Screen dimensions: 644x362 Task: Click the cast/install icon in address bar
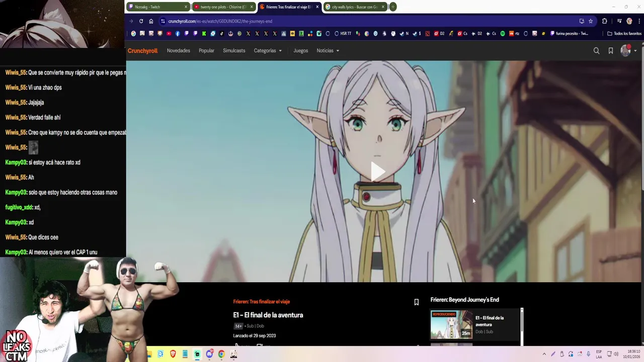pyautogui.click(x=582, y=21)
